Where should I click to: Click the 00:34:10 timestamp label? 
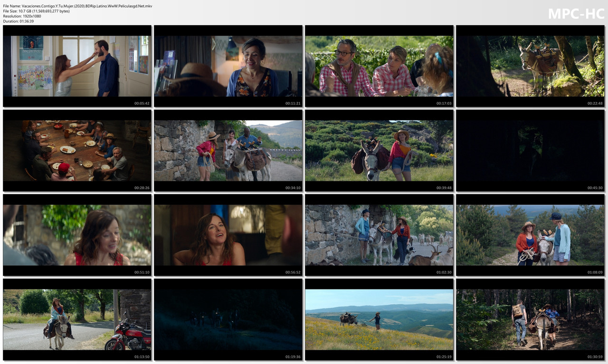(293, 187)
